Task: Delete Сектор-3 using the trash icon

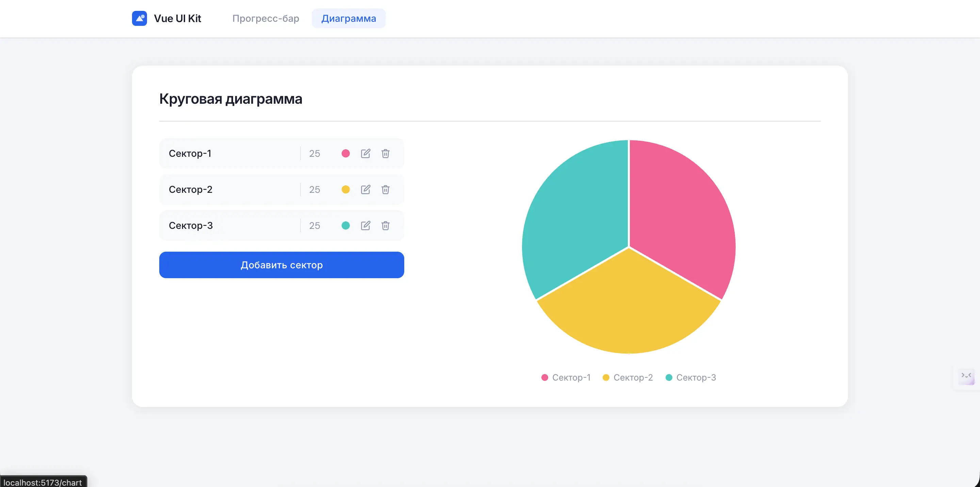Action: point(386,225)
